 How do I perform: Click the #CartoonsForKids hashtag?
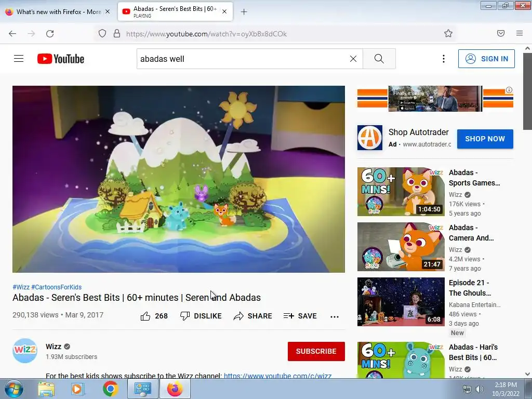[x=56, y=287]
